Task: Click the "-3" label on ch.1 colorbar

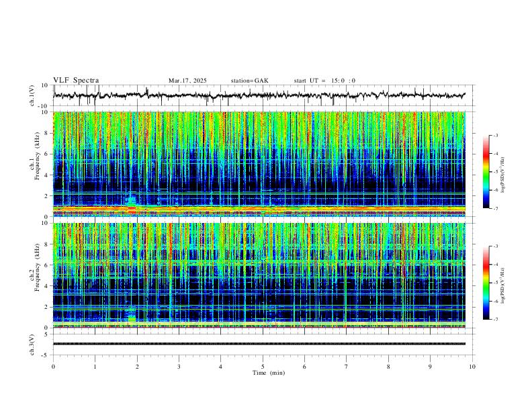Action: tap(495, 135)
